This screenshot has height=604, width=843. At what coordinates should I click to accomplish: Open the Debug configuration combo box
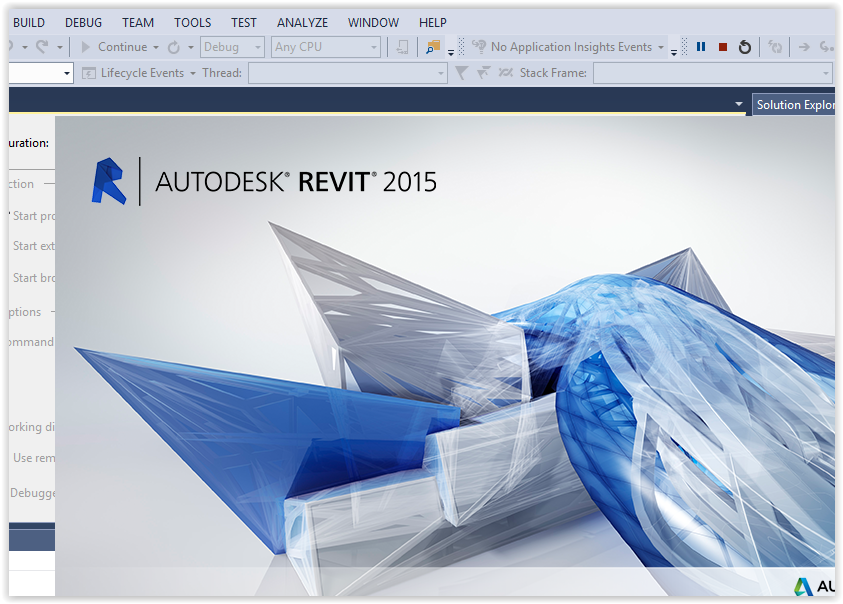[232, 47]
